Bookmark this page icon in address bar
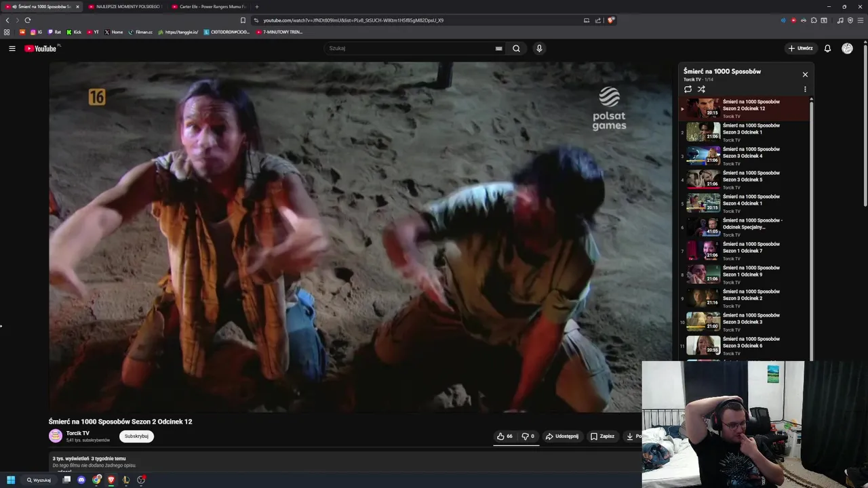868x488 pixels. tap(243, 20)
